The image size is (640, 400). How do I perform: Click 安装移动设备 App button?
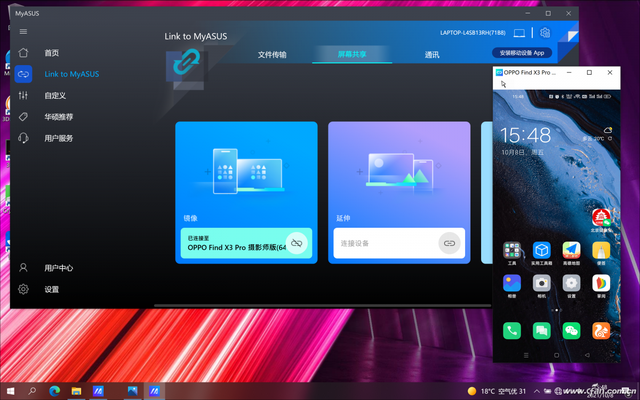(522, 53)
